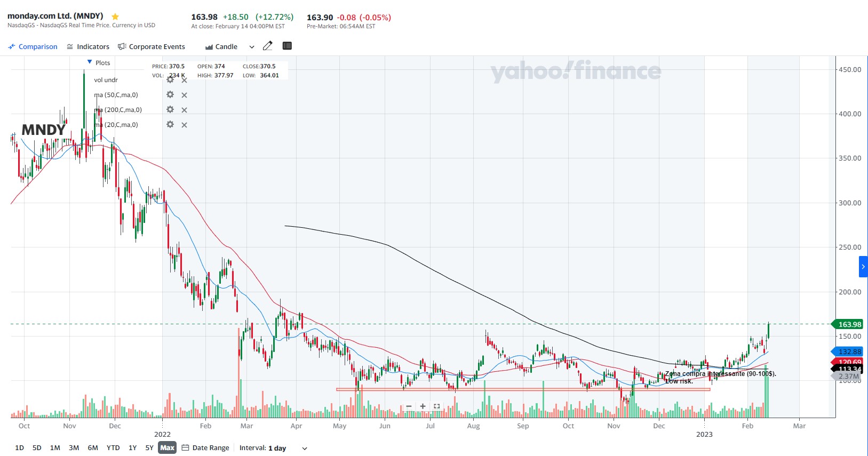Select the pencil drawing tool

pos(268,46)
